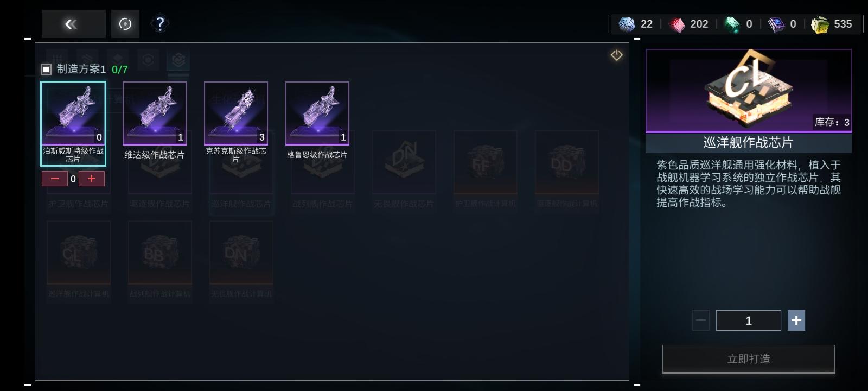Toggle the 制造方案1 checkbox
Screen dimensions: 868x391
point(46,69)
